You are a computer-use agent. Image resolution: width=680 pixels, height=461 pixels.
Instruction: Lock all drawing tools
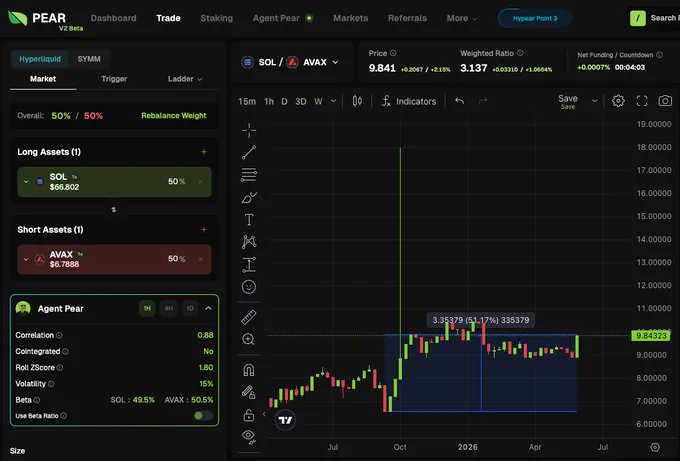point(248,415)
